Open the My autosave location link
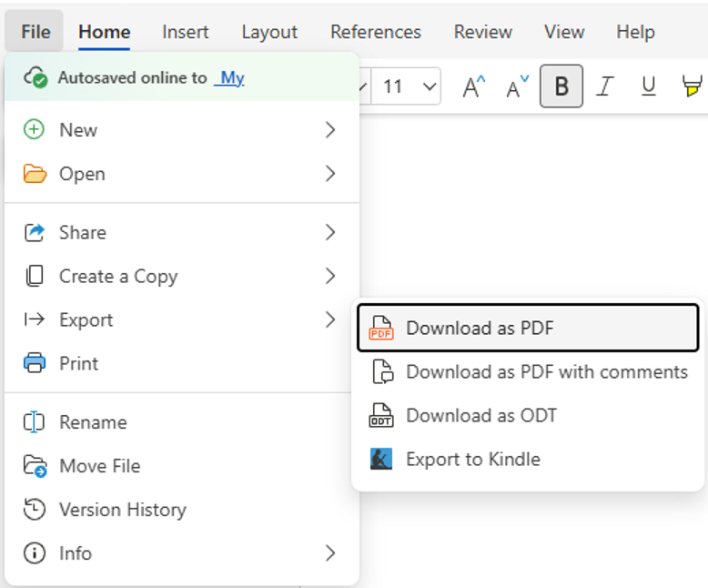Viewport: 708px width, 588px height. pyautogui.click(x=232, y=78)
